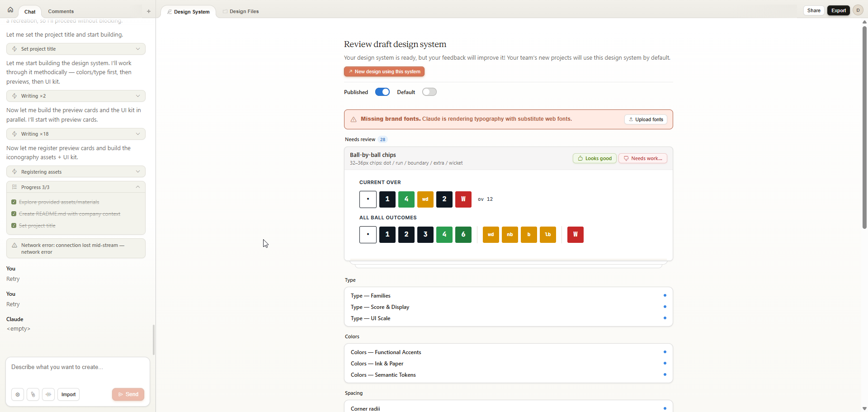The height and width of the screenshot is (412, 868).
Task: Click the main page vertical scrollbar thumb
Action: click(864, 128)
